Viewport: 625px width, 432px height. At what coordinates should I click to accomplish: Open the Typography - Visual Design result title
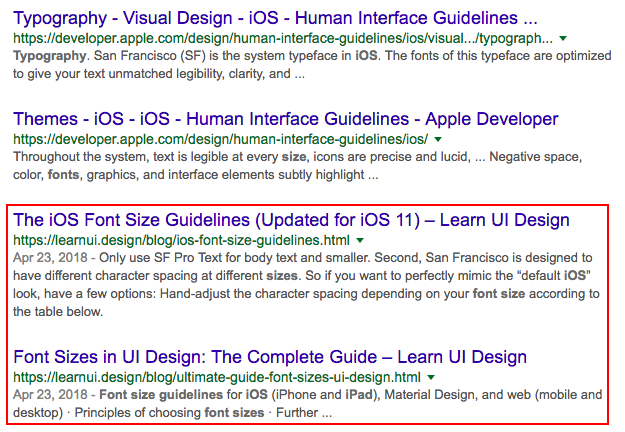(275, 18)
